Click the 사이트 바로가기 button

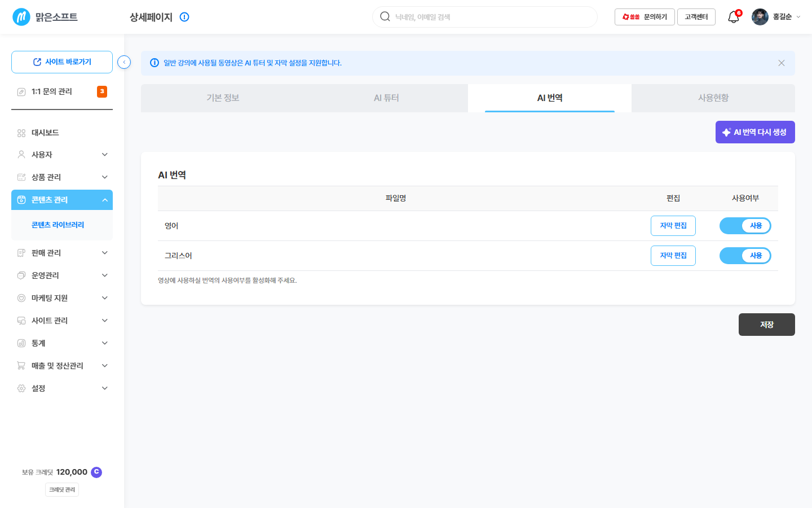coord(62,62)
